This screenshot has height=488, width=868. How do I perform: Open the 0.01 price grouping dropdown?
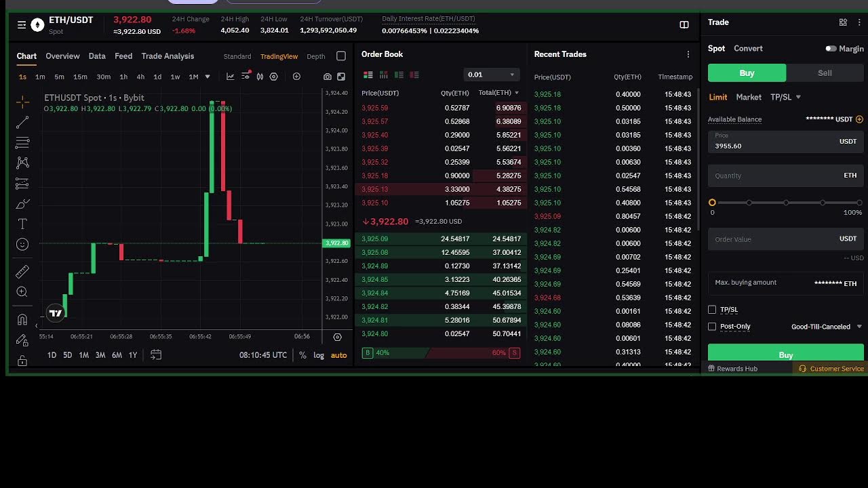(492, 75)
